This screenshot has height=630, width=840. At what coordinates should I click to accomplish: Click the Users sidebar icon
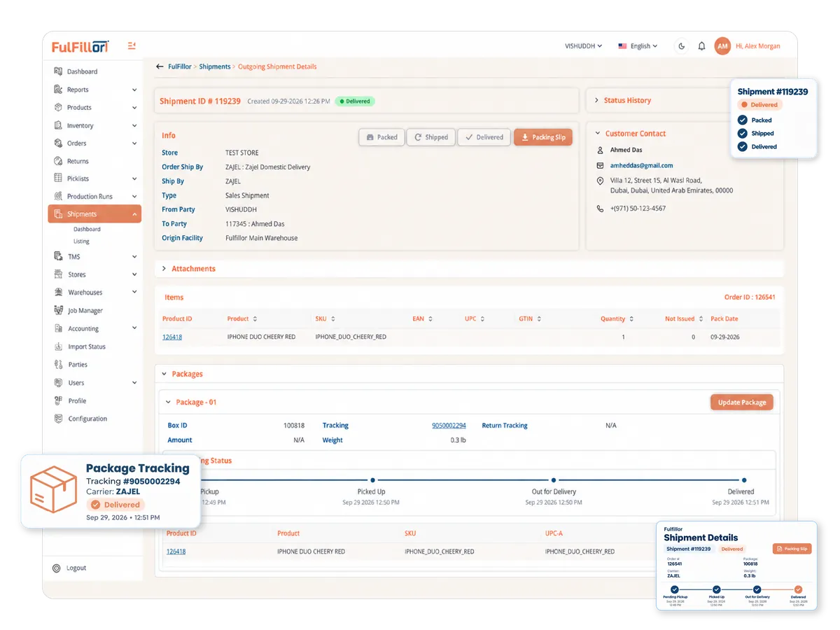pyautogui.click(x=58, y=382)
